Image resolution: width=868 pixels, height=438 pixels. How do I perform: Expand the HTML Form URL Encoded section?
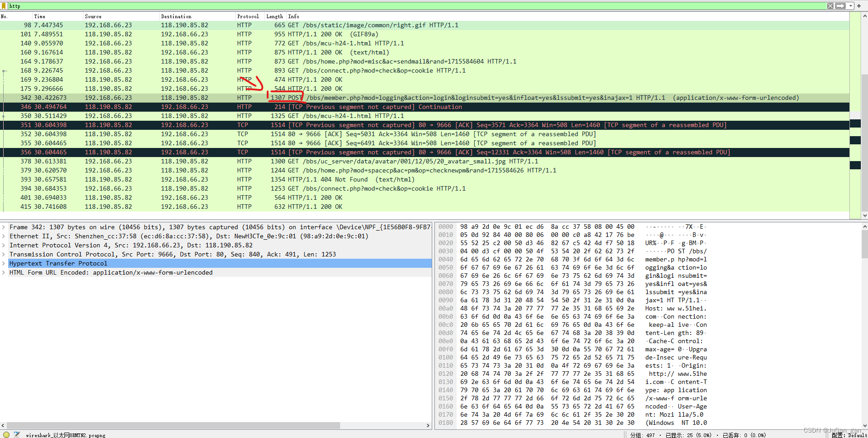tap(4, 272)
